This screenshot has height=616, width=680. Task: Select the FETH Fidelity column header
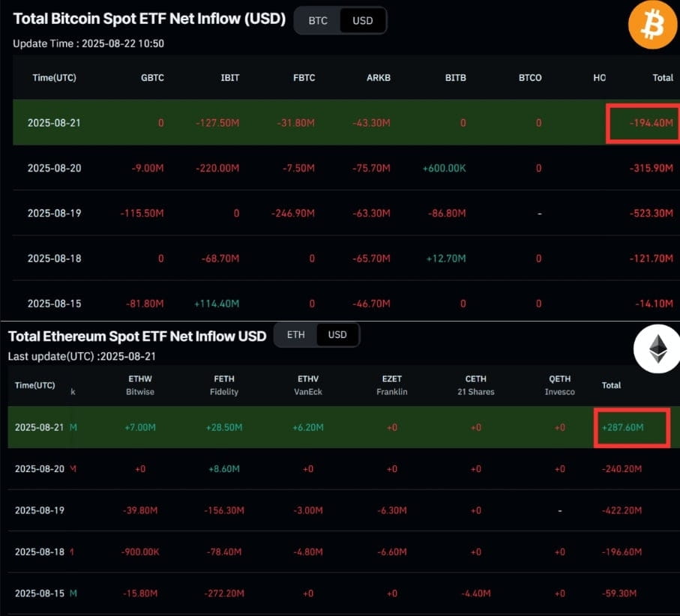[224, 385]
